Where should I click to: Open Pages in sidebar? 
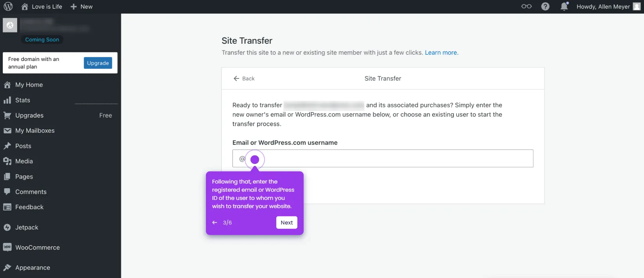pos(24,176)
